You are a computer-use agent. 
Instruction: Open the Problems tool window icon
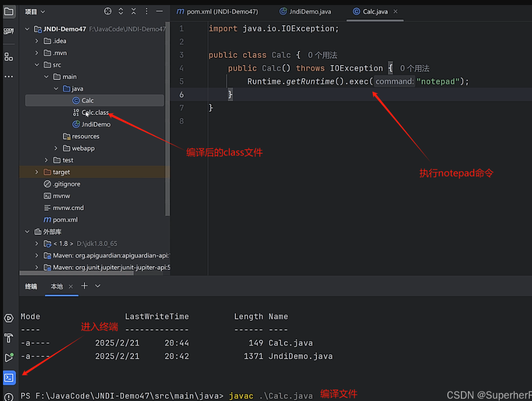click(x=9, y=397)
